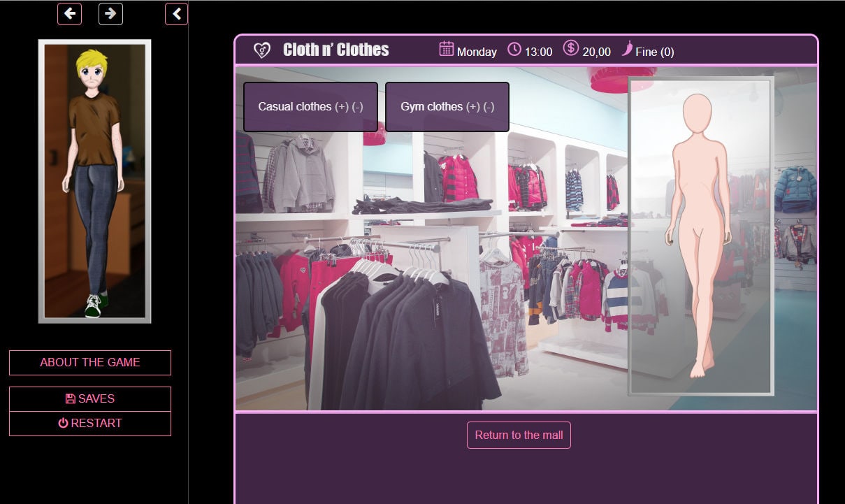Collapse the sidebar with chevron button
The height and width of the screenshot is (504, 845).
177,14
